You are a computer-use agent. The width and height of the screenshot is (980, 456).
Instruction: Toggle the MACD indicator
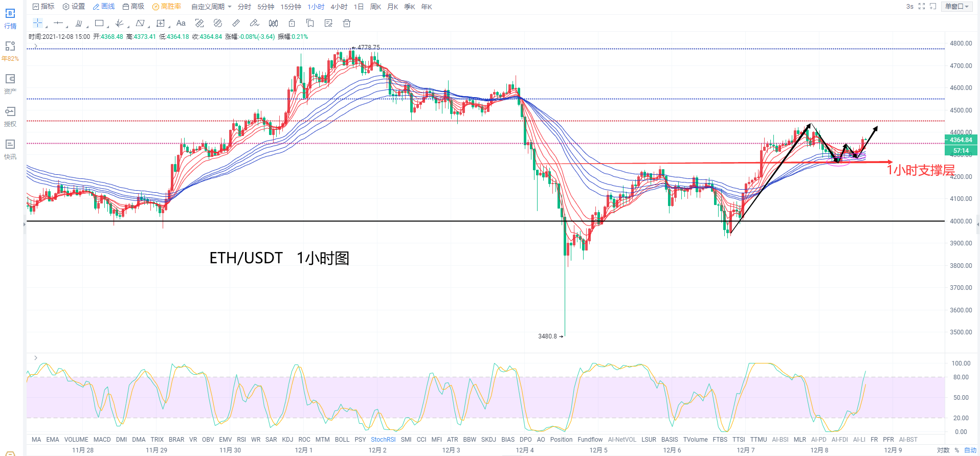click(102, 440)
